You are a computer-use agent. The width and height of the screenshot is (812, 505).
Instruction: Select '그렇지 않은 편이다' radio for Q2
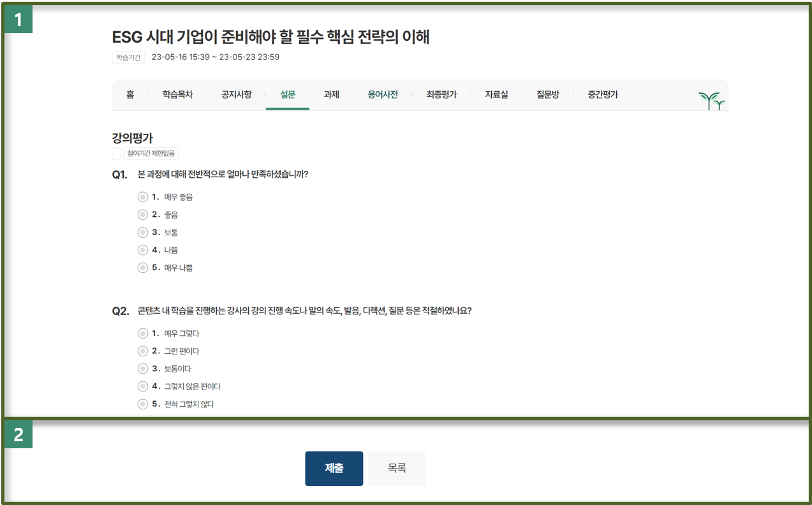point(143,386)
